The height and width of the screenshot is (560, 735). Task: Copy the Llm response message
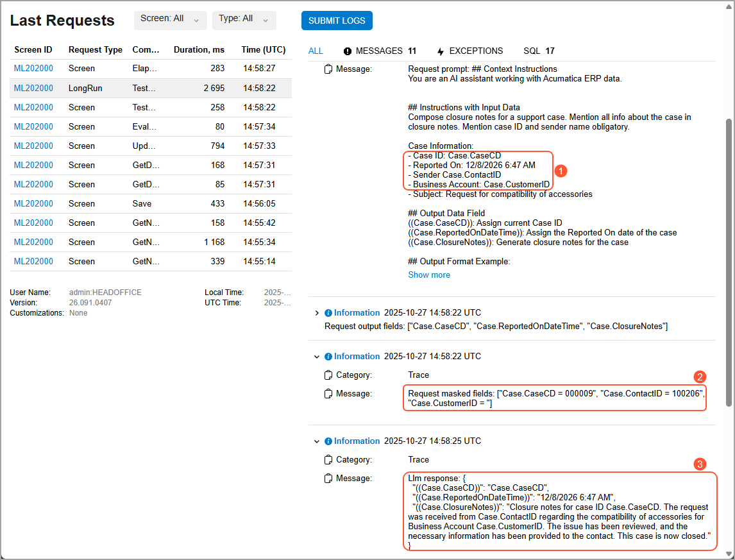pos(328,479)
